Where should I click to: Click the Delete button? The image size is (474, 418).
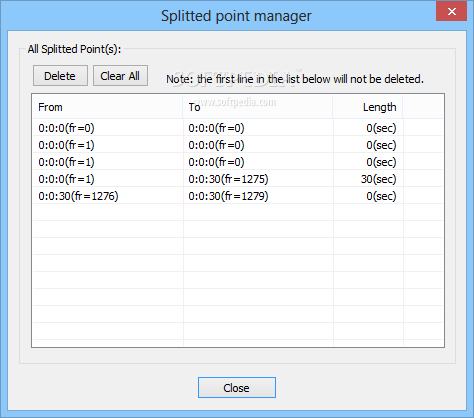(60, 76)
